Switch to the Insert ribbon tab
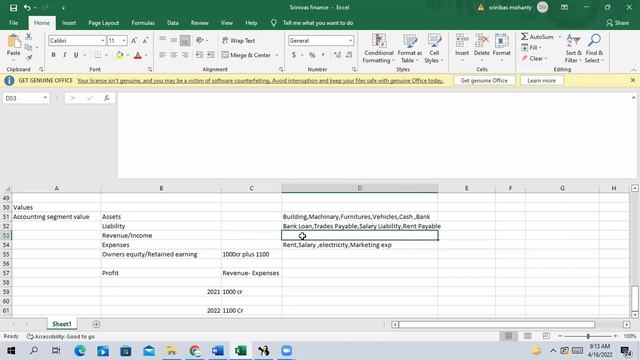 (x=69, y=23)
